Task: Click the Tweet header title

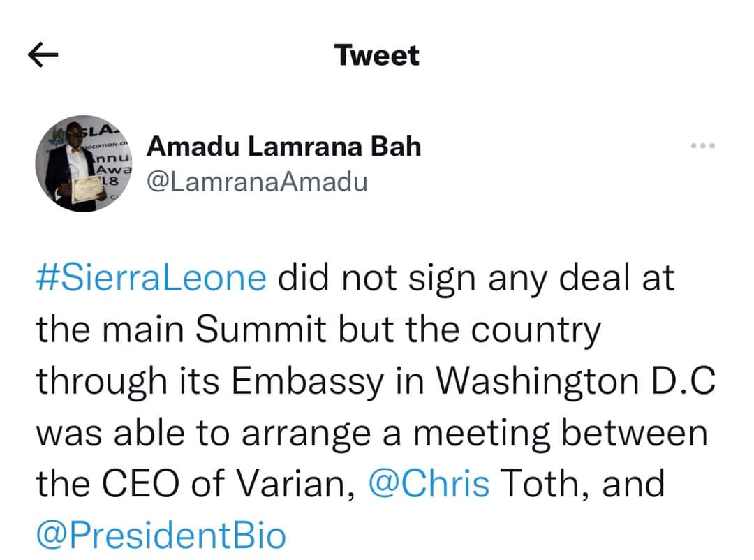Action: point(376,55)
